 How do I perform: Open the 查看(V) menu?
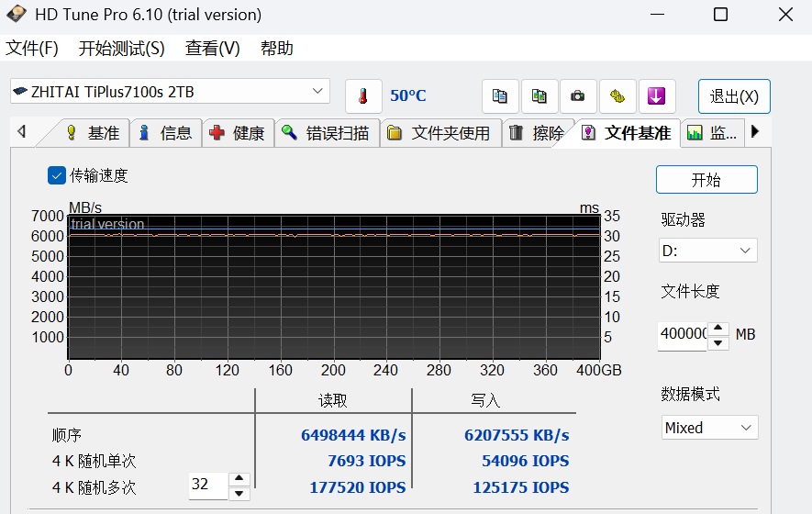tap(212, 48)
